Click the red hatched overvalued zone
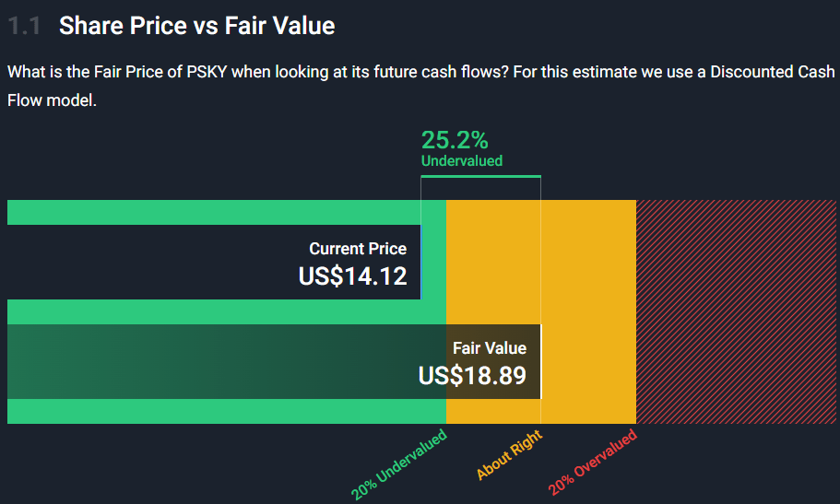 point(736,311)
